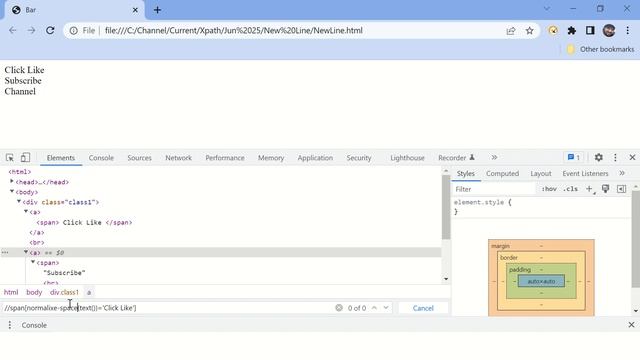Click the a breadcrumb

click(89, 292)
